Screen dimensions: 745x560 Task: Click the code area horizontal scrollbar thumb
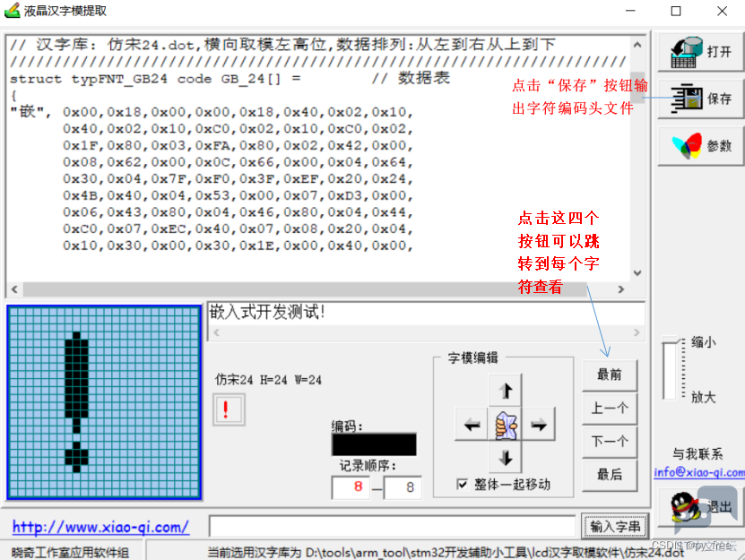[304, 289]
